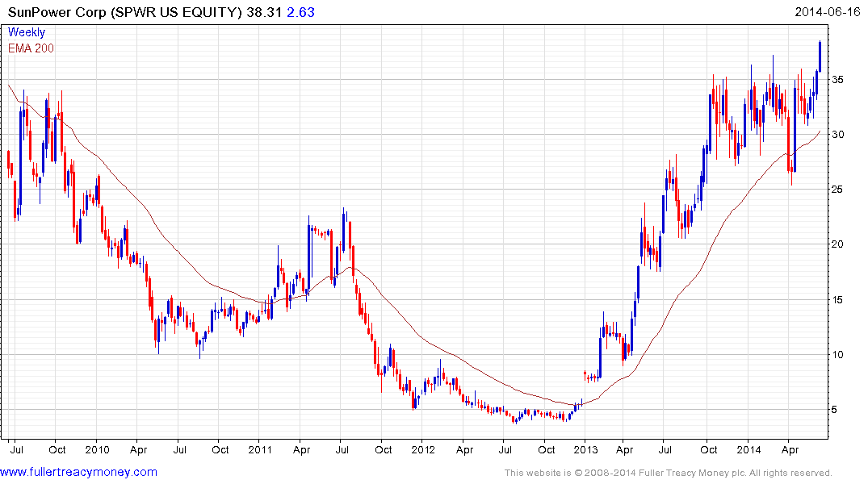Image resolution: width=868 pixels, height=484 pixels.
Task: Click the 38.31 last price value
Action: pyautogui.click(x=264, y=12)
